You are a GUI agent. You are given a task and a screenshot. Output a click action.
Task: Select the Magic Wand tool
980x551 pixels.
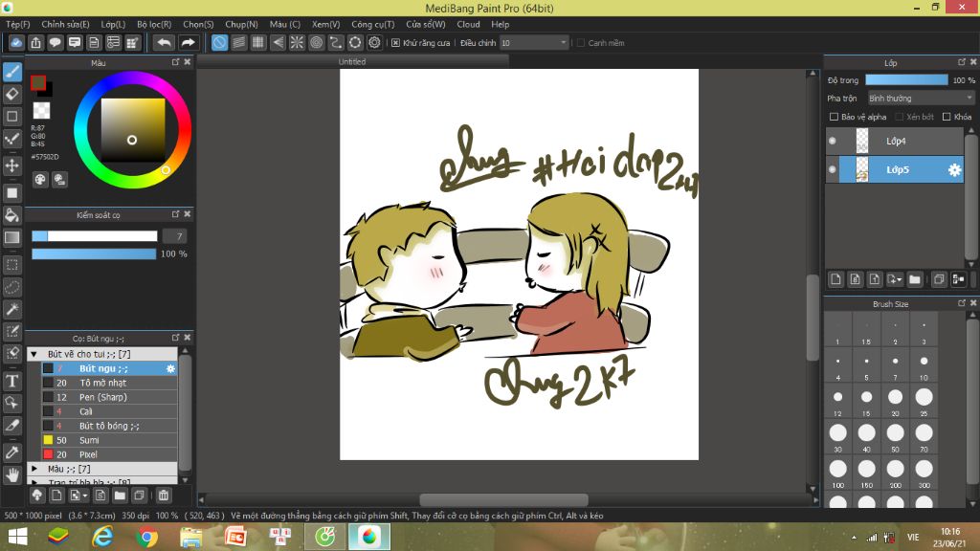(x=11, y=309)
